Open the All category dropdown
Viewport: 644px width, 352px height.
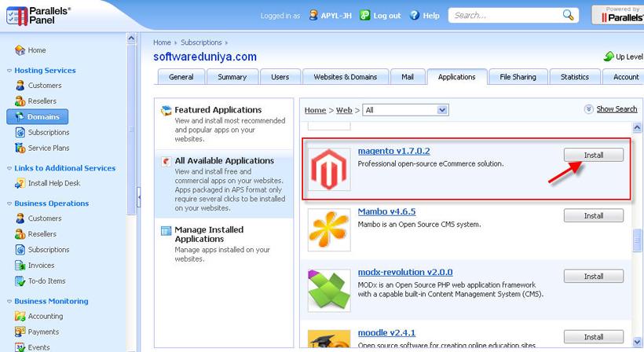(405, 110)
